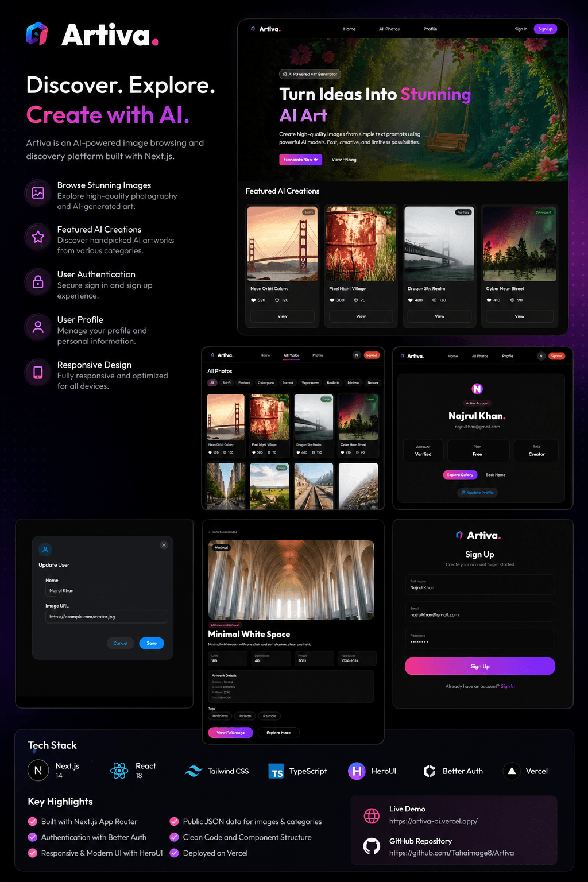588x882 pixels.
Task: Click the Responsive Design phone icon
Action: click(38, 372)
